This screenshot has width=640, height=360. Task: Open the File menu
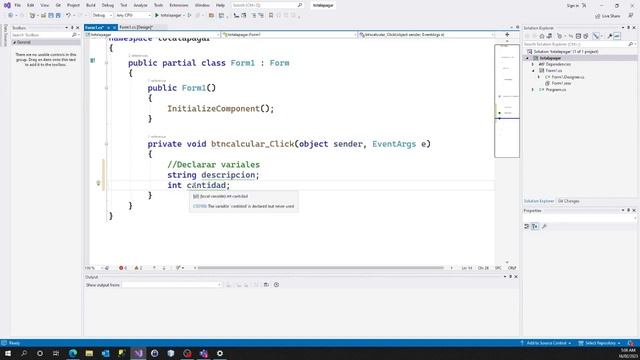point(17,5)
